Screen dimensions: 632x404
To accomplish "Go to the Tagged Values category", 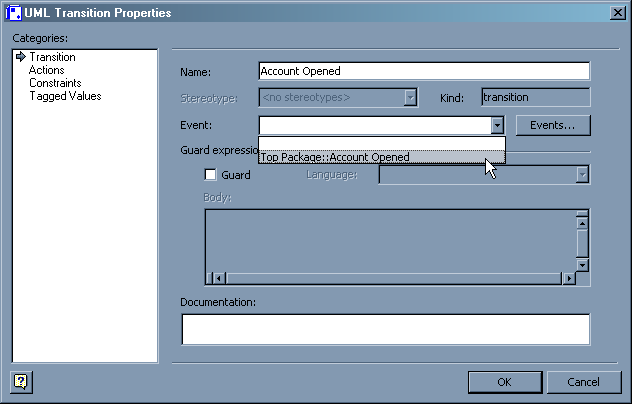I will [64, 97].
